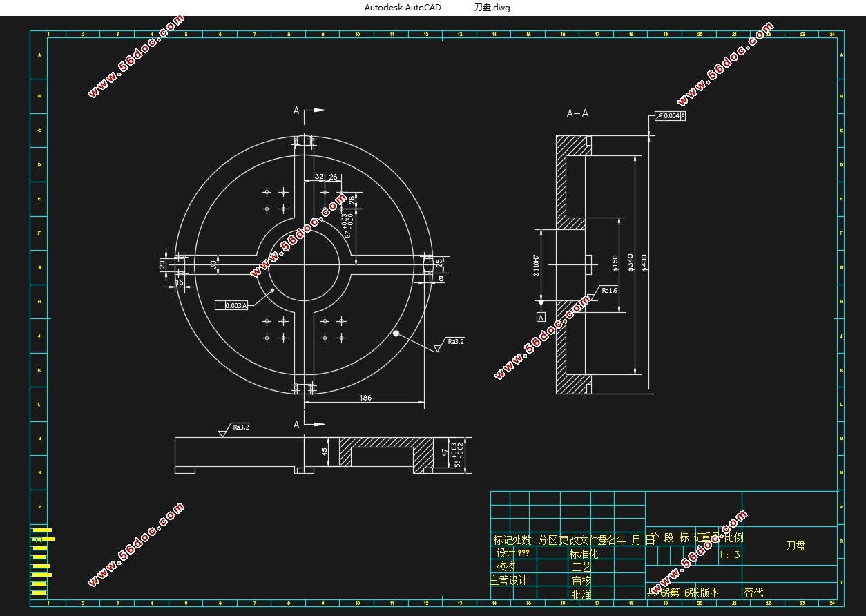866x616 pixels.
Task: Click the 主管设计 label in title block
Action: [509, 581]
